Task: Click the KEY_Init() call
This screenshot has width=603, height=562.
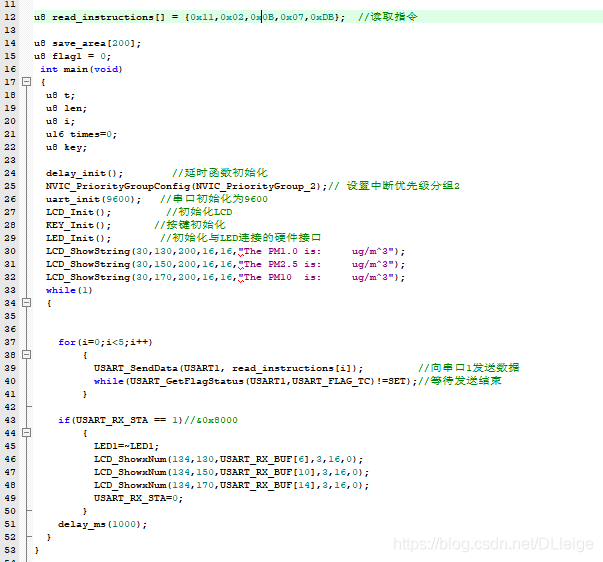Action: [x=78, y=225]
